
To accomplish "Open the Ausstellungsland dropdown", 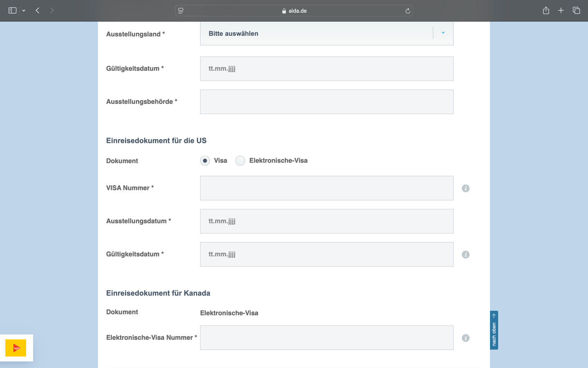I will point(316,34).
